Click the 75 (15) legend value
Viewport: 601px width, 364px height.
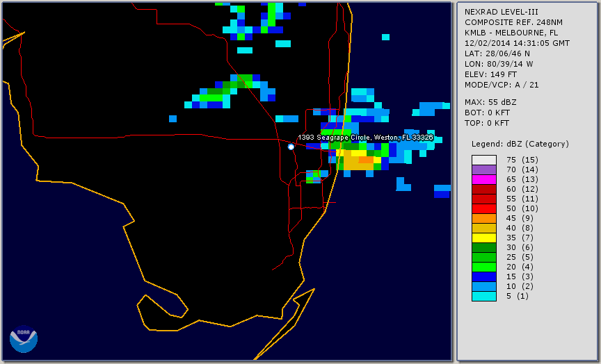pyautogui.click(x=522, y=160)
